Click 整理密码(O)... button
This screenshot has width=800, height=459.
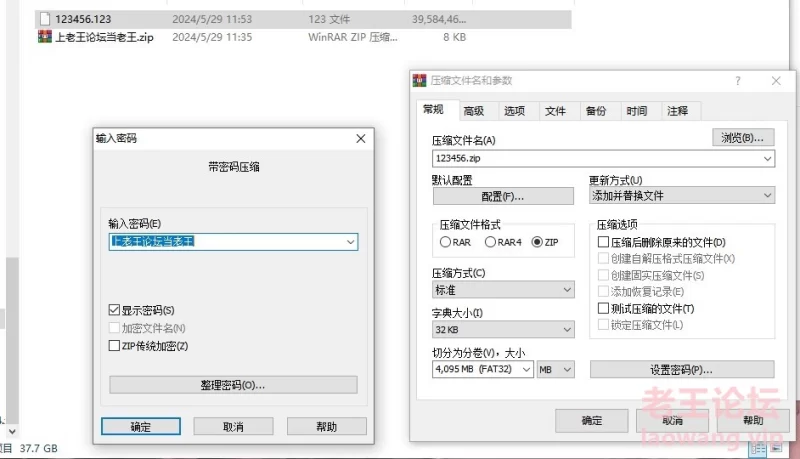(x=233, y=385)
